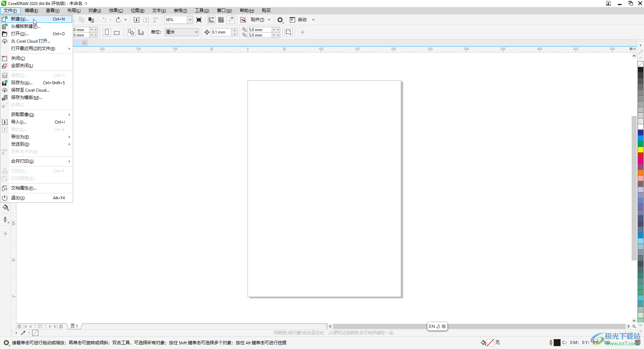Click the toolbox quick customize plus
Image resolution: width=644 pixels, height=349 pixels.
click(5, 234)
